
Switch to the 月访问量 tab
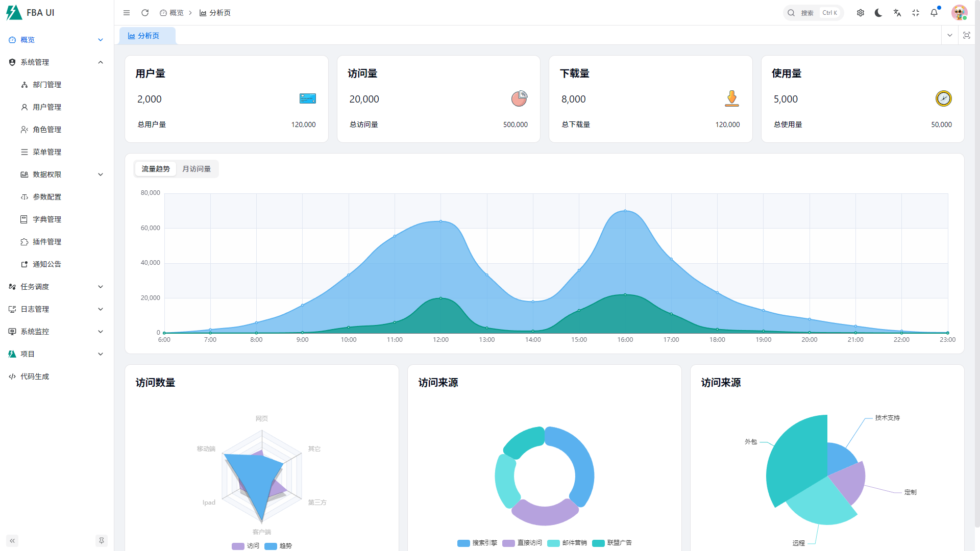pyautogui.click(x=197, y=168)
